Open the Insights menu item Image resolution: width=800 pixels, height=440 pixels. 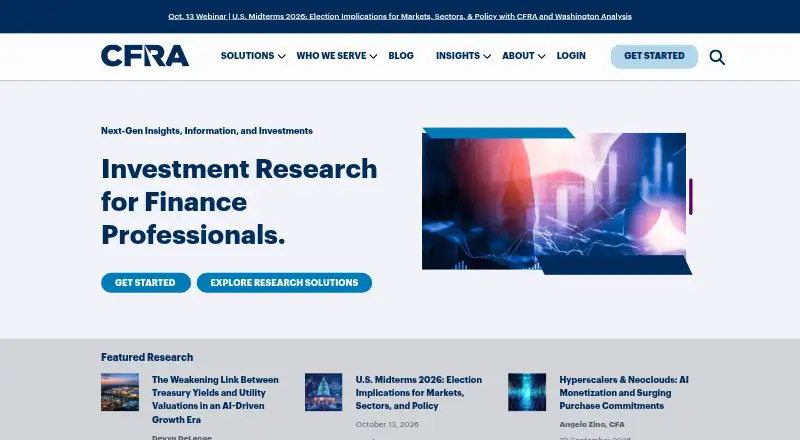click(x=458, y=56)
